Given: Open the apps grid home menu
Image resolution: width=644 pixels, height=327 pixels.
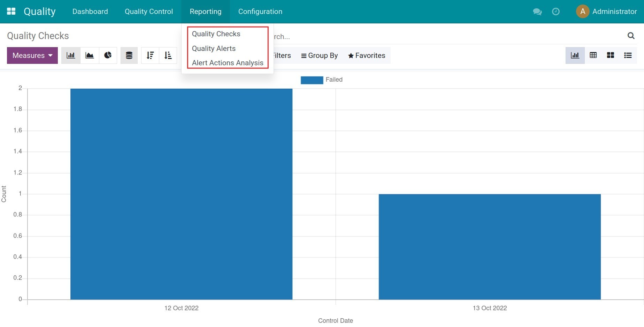Looking at the screenshot, I should [11, 11].
